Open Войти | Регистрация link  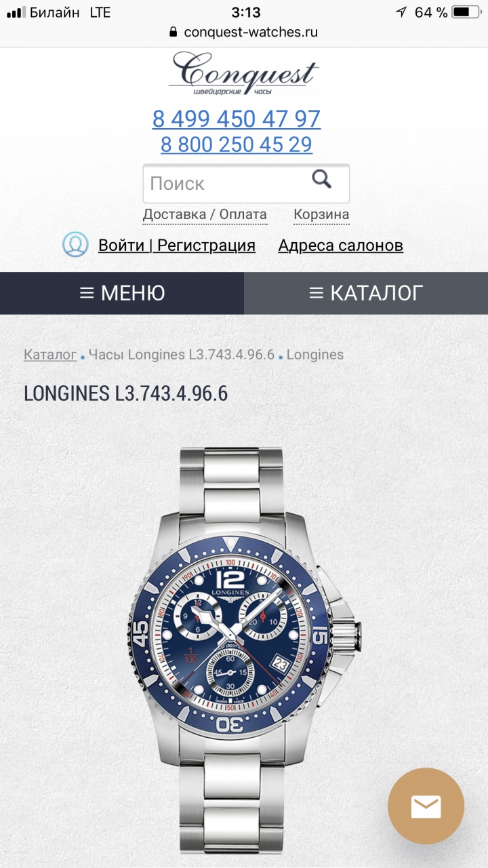click(177, 245)
